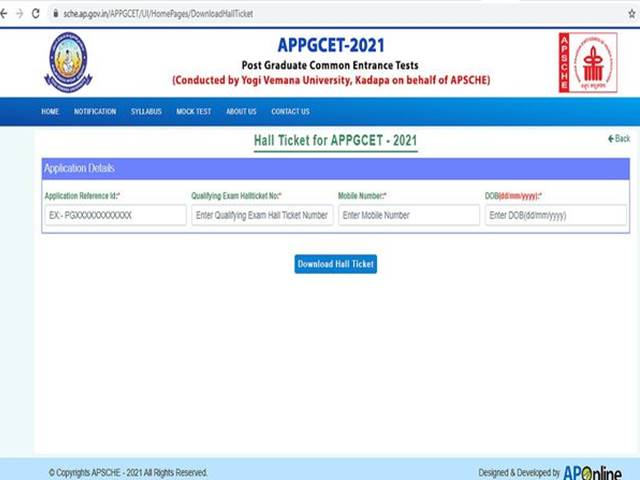Focus the browser address bar URL

click(158, 14)
